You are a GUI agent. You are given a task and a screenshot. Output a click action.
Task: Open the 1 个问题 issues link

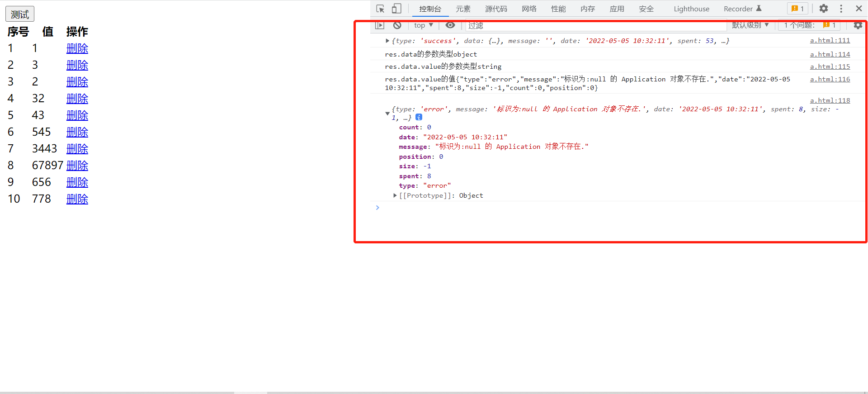pos(809,25)
